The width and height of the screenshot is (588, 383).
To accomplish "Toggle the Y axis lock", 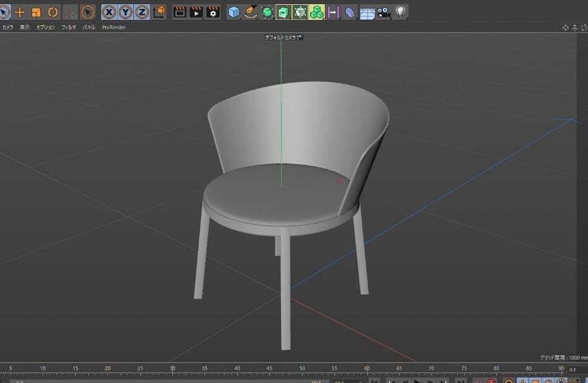I will coord(125,12).
